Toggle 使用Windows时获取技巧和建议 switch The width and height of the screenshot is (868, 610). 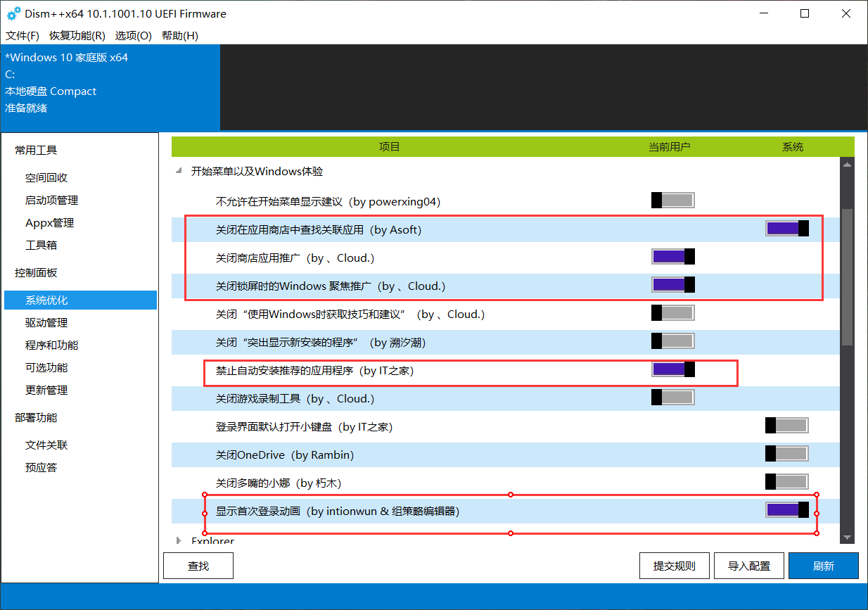673,313
